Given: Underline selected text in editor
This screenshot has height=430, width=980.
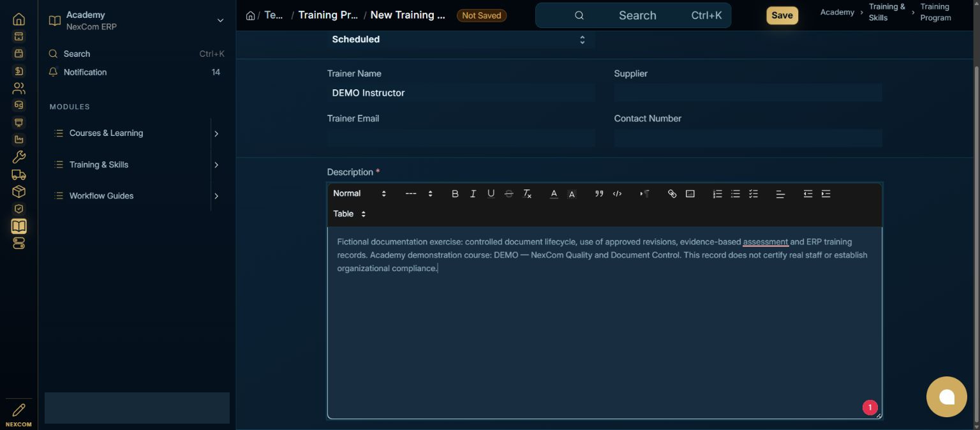Looking at the screenshot, I should [x=491, y=194].
